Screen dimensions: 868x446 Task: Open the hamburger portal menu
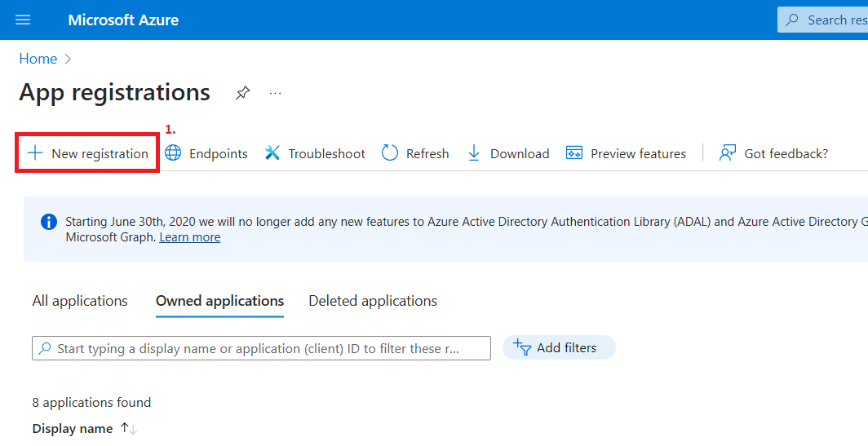(23, 20)
